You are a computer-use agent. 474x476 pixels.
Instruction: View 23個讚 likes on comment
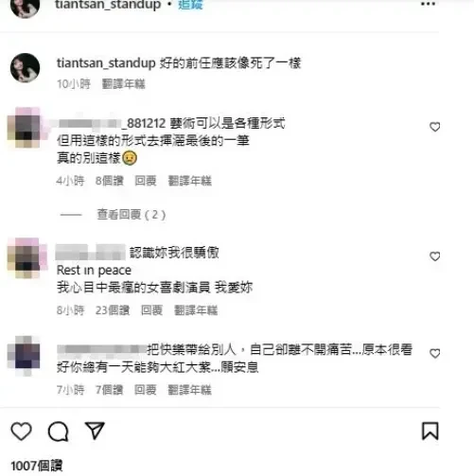point(113,310)
